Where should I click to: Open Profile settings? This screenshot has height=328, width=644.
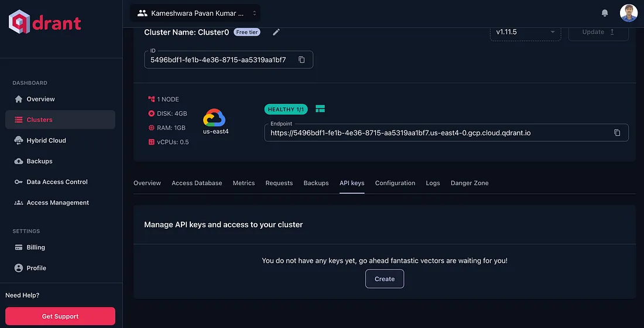60,268
